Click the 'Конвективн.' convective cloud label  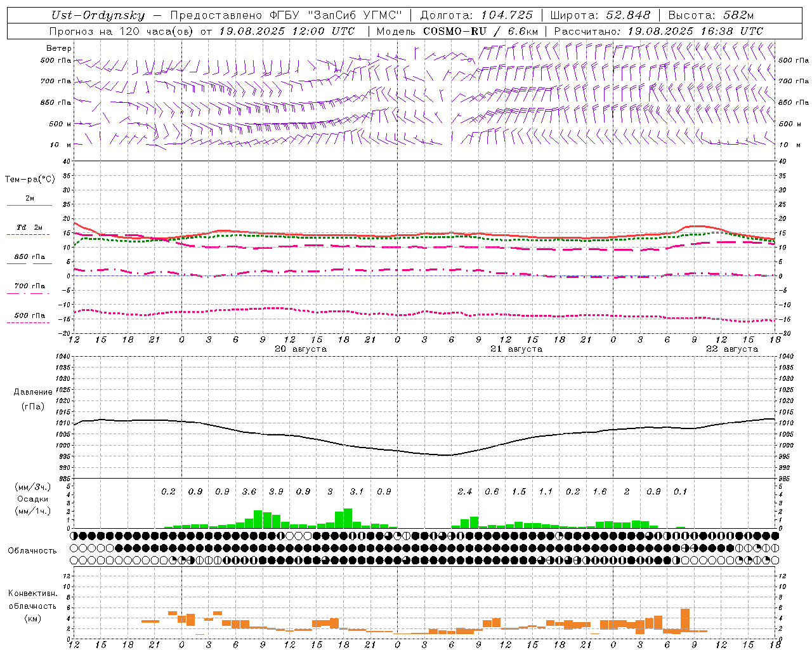32,594
